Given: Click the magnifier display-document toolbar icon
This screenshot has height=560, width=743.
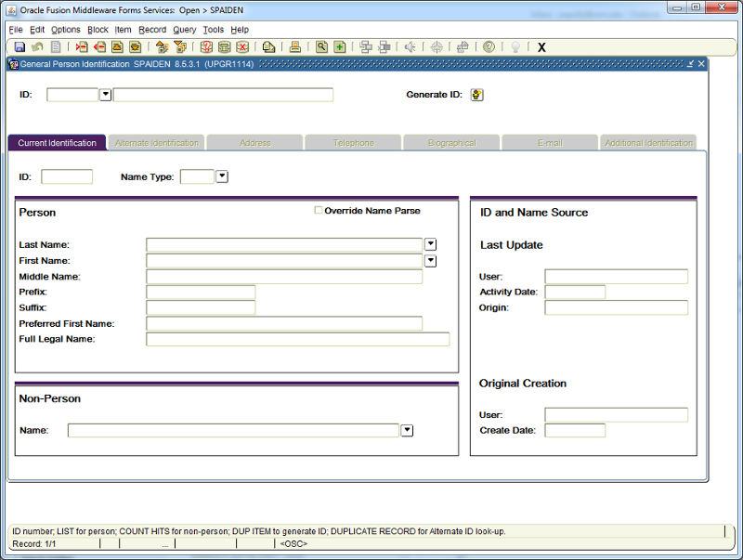Looking at the screenshot, I should (x=321, y=47).
